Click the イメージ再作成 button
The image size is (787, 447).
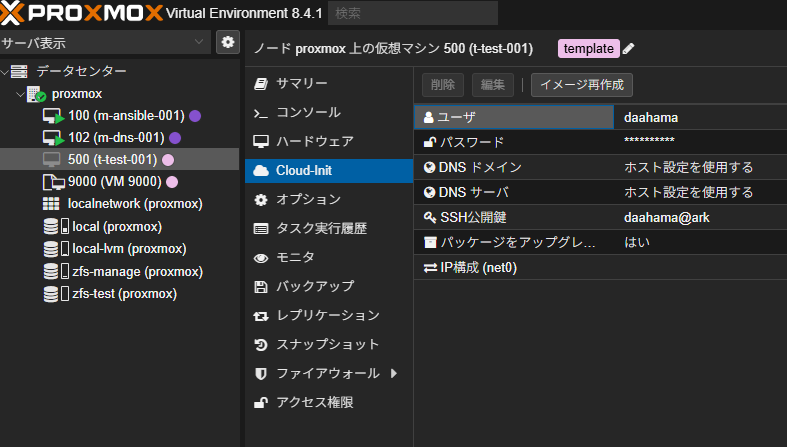[582, 85]
